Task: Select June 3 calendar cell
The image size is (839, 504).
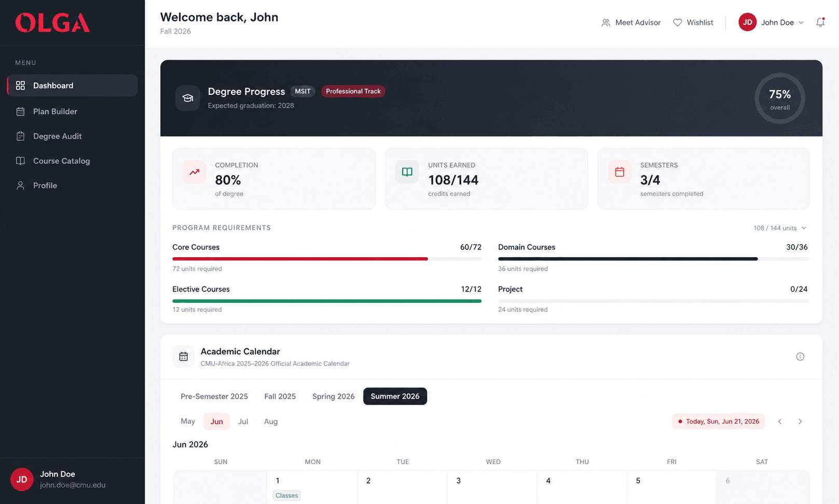Action: tap(492, 487)
